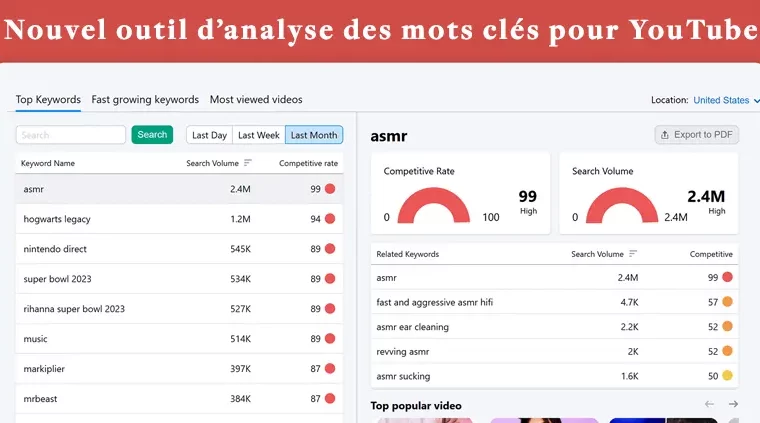The width and height of the screenshot is (760, 423).
Task: Click the Search Volume sort icon in left table
Action: 248,163
